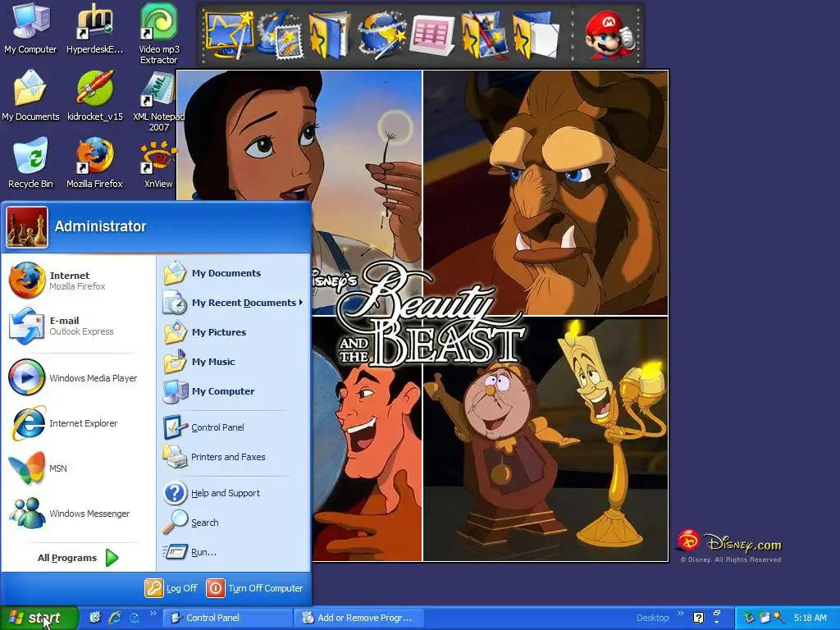The image size is (840, 630).
Task: Open Windows Messenger from Start menu
Action: (x=78, y=514)
